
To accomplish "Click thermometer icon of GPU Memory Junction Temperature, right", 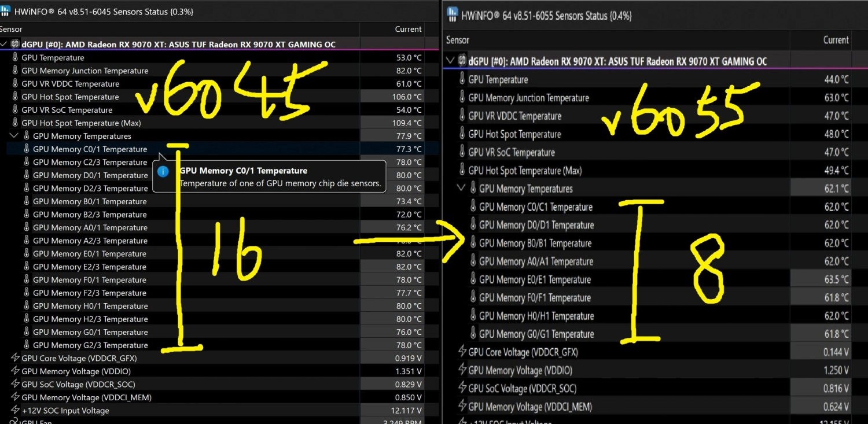I will point(462,97).
